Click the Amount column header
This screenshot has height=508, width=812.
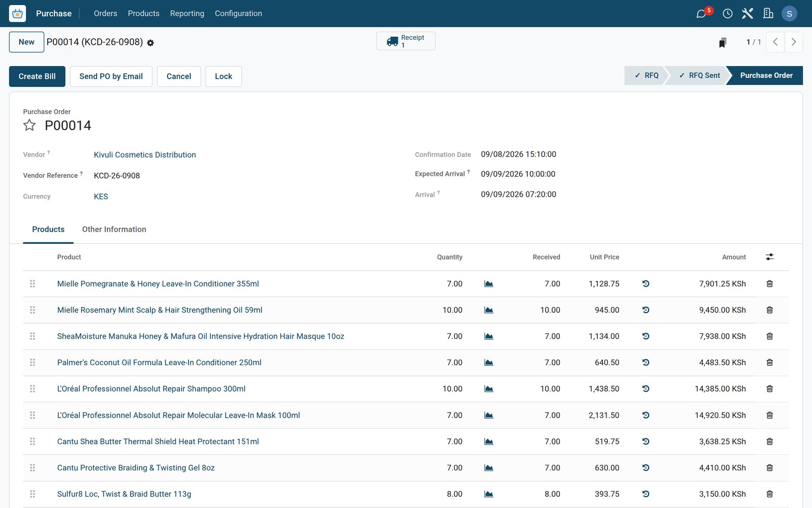pyautogui.click(x=734, y=257)
